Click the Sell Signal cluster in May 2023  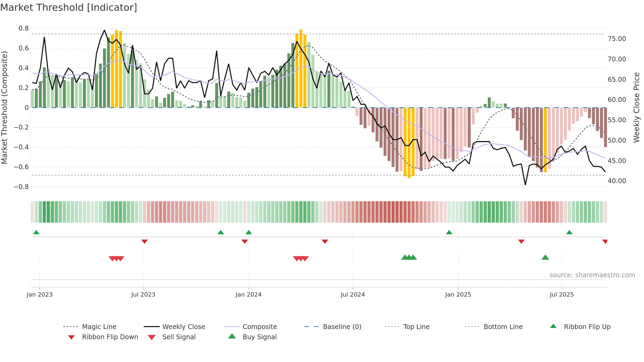tap(116, 259)
